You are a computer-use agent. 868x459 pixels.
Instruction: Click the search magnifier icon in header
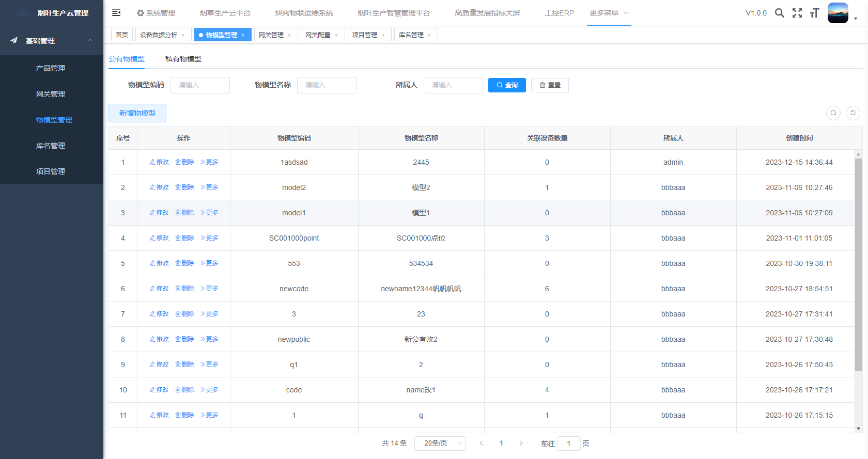[x=780, y=13]
